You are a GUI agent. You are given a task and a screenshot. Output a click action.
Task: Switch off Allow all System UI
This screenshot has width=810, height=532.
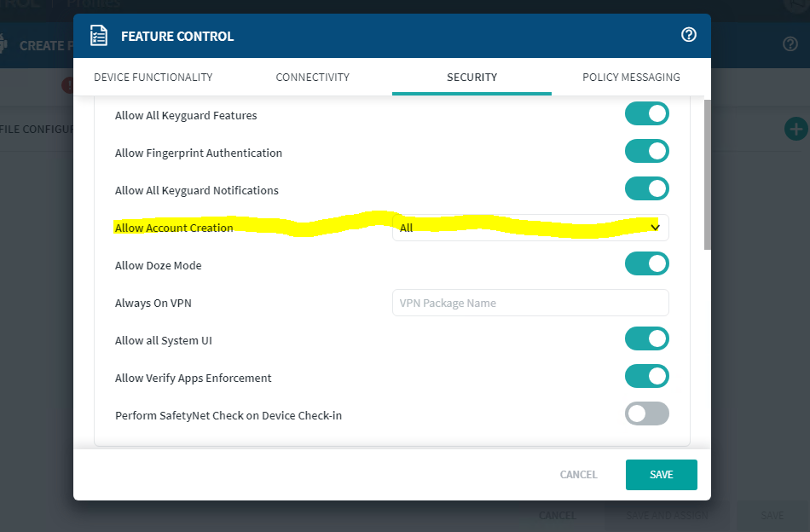click(647, 339)
